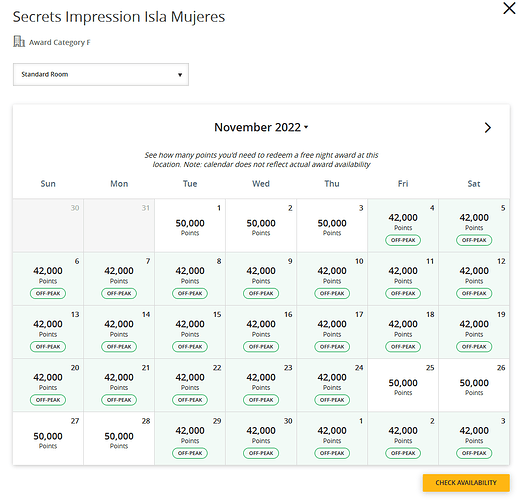
Task: Go to next month with right chevron
Action: pos(488,127)
